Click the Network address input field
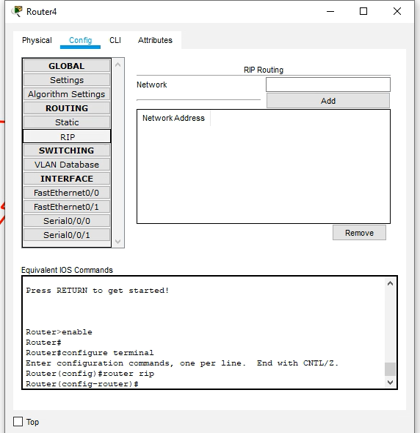 (x=328, y=85)
